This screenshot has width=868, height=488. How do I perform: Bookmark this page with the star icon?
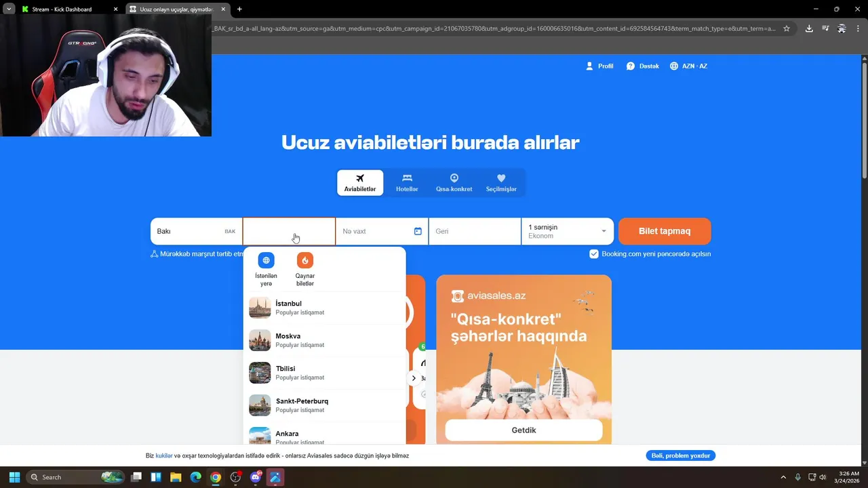787,28
